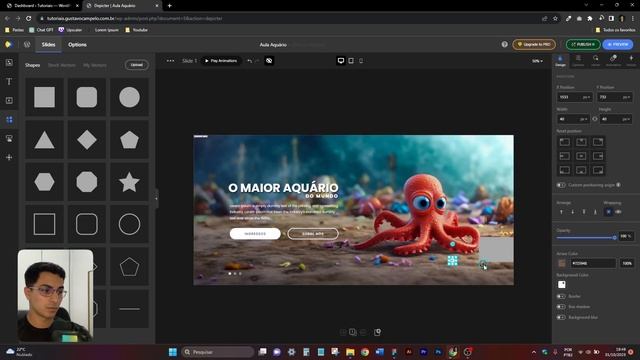The height and width of the screenshot is (360, 640).
Task: Click the Play Animations button
Action: 221,61
